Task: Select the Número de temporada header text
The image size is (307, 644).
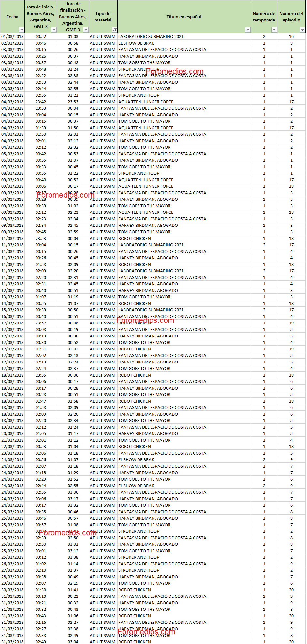Action: pyautogui.click(x=264, y=17)
